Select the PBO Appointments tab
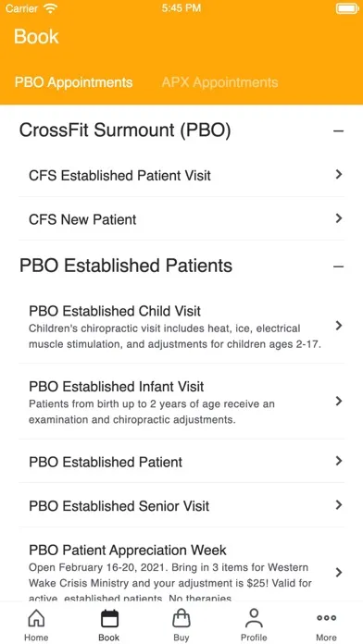The width and height of the screenshot is (363, 644). click(x=73, y=82)
